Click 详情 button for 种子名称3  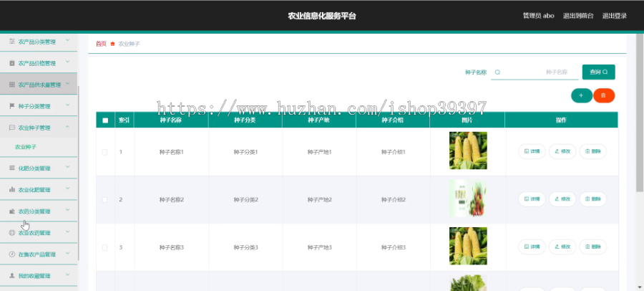point(532,247)
